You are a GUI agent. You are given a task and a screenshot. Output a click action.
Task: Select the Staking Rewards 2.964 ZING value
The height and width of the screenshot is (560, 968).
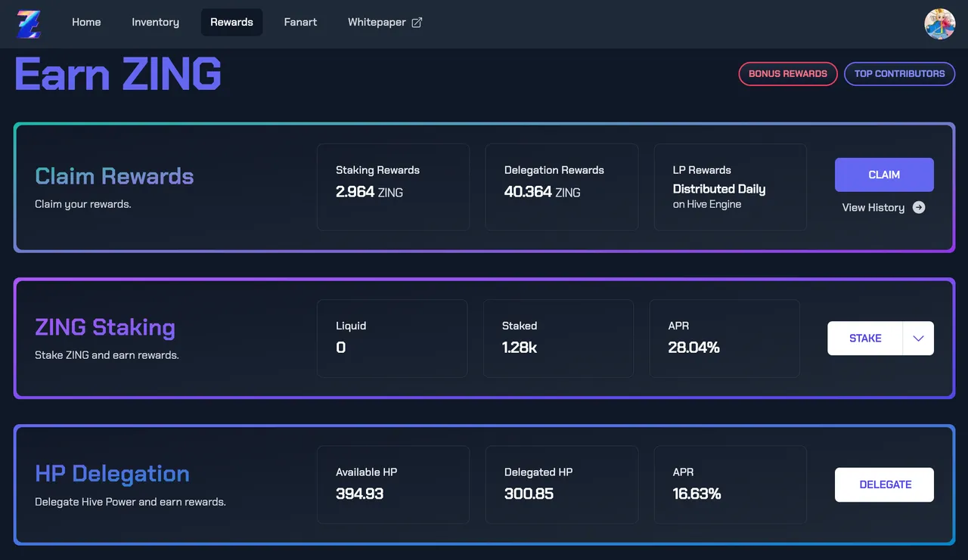pos(369,192)
